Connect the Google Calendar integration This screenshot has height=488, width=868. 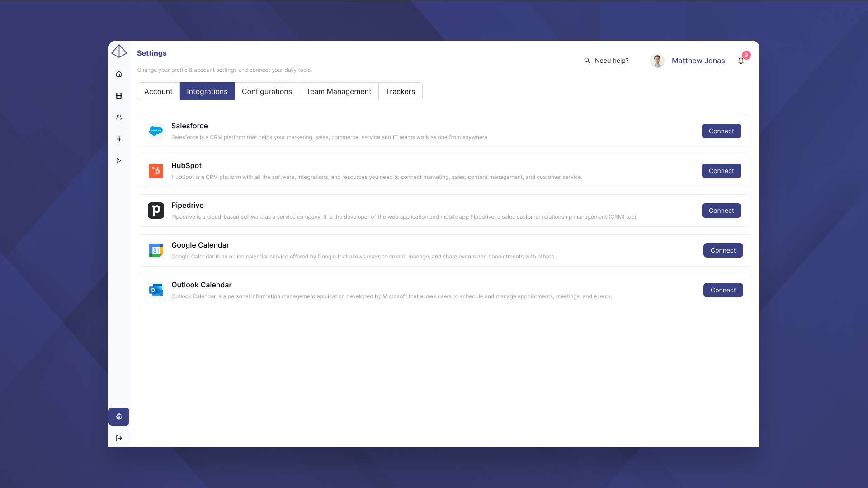pyautogui.click(x=723, y=250)
